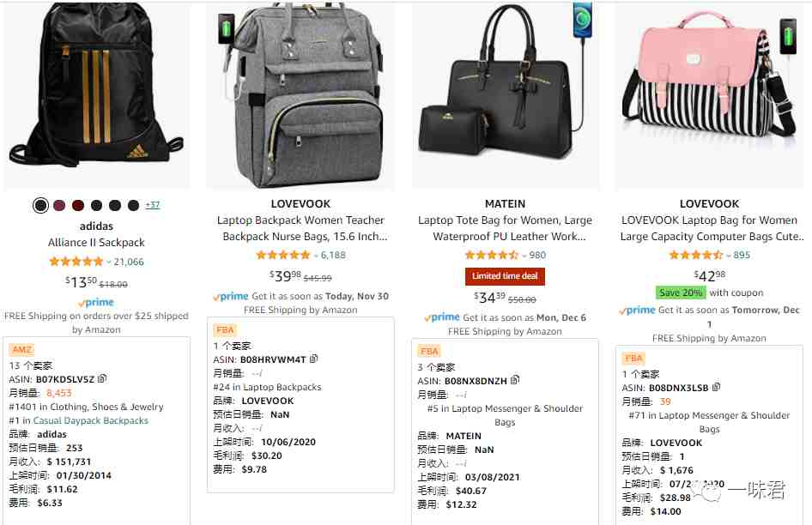Click the AMZ badge on the adidas listing
The height and width of the screenshot is (525, 812).
pyautogui.click(x=21, y=349)
